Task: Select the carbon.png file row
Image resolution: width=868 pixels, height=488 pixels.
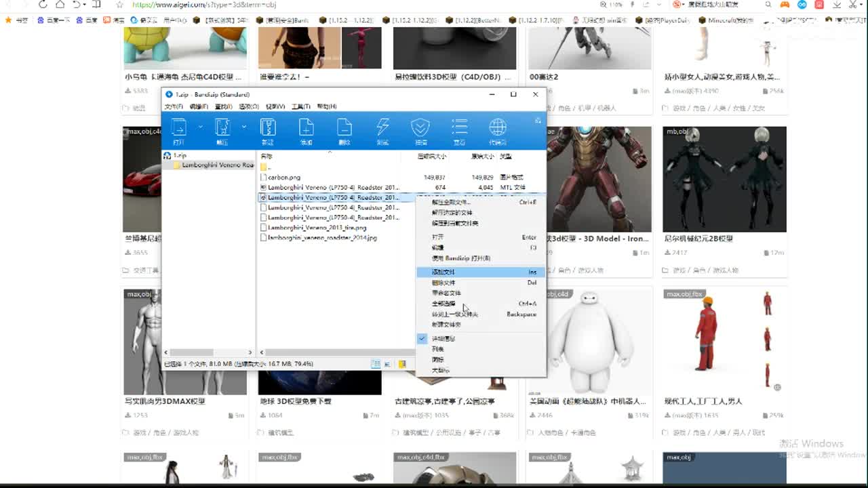Action: coord(401,178)
